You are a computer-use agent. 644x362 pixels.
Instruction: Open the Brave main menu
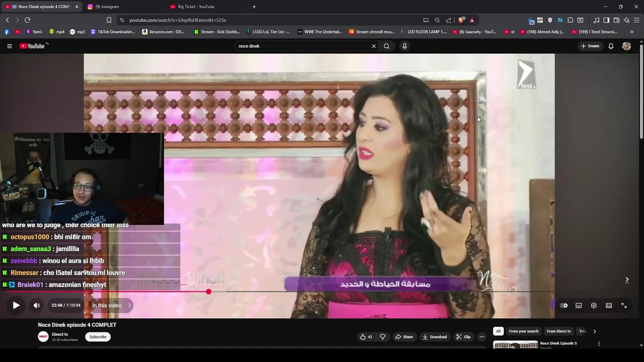(637, 20)
